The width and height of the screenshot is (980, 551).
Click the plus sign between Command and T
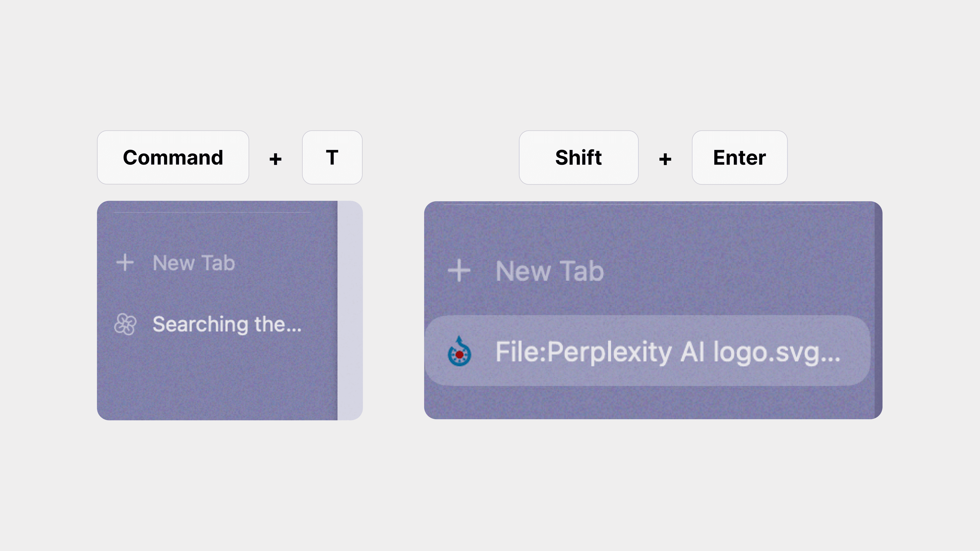(275, 159)
